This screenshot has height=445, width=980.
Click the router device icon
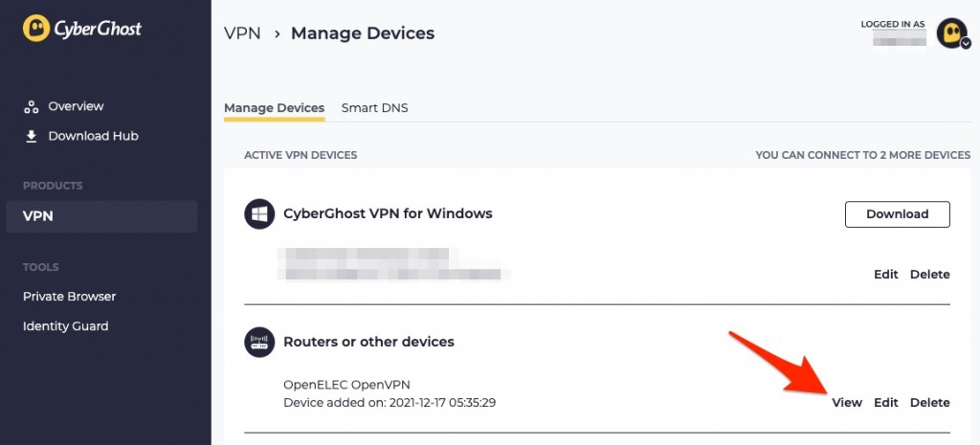point(259,343)
